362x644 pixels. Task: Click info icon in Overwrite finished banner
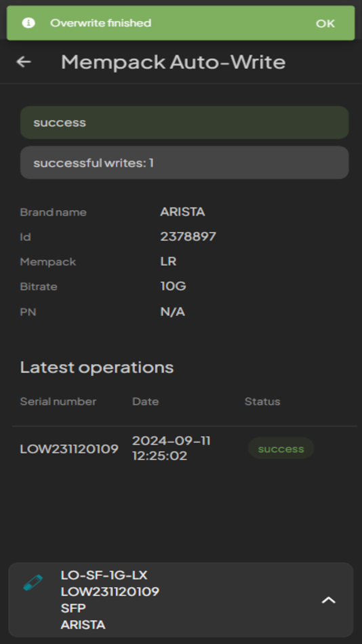coord(28,22)
